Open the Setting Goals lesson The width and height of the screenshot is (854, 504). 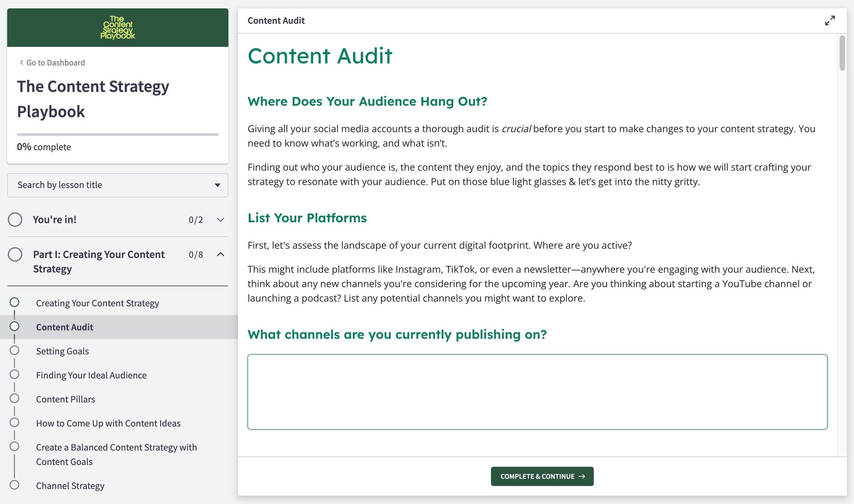pos(62,351)
